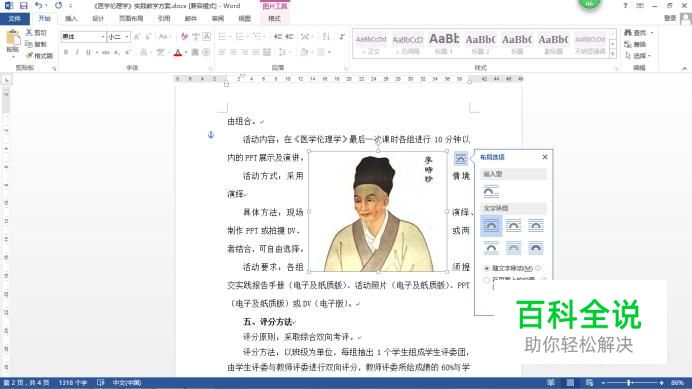Click the text highlight color button

point(160,53)
